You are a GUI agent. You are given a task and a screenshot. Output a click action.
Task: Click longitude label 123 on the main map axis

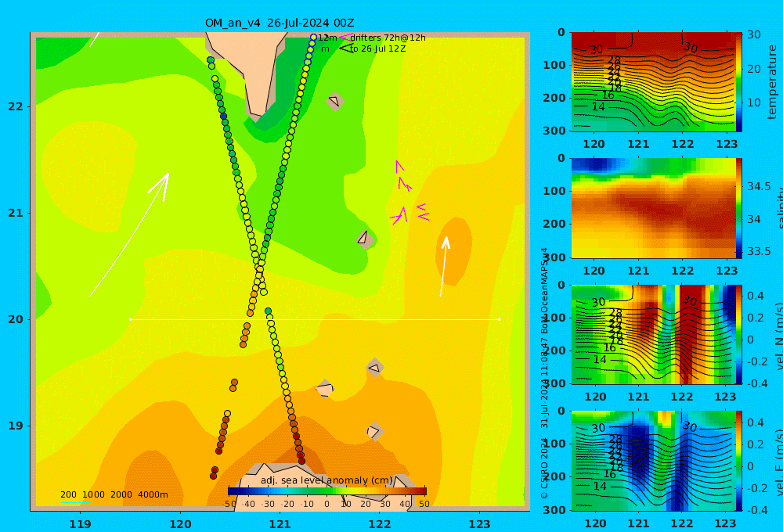coord(480,524)
